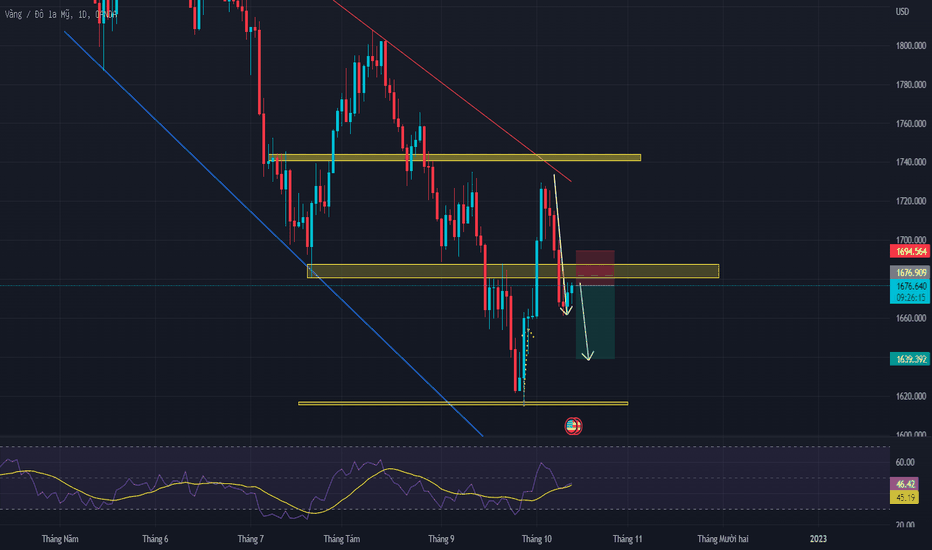Image resolution: width=932 pixels, height=550 pixels.
Task: Select the blue descending trendline
Action: point(273,234)
